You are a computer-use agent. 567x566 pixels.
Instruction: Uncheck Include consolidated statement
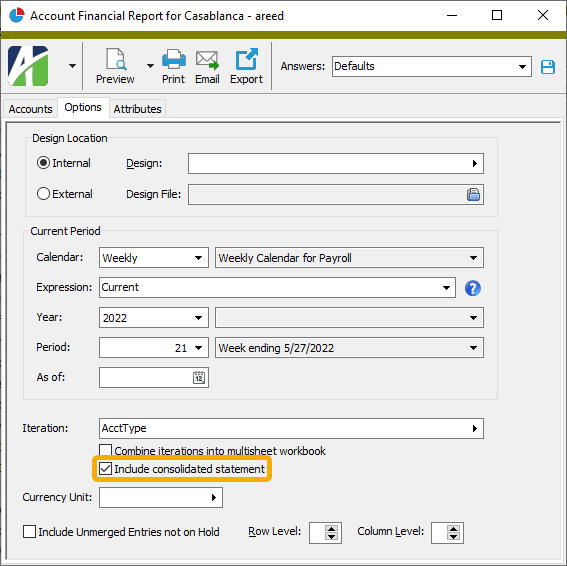[106, 469]
